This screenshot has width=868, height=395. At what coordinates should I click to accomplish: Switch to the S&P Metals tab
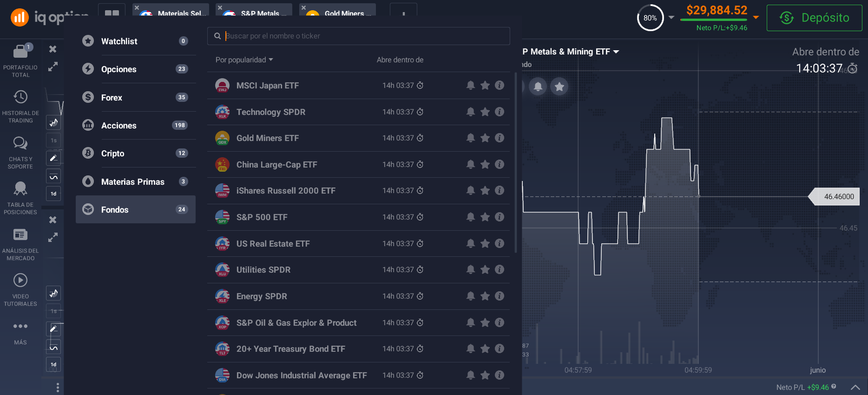click(x=254, y=11)
